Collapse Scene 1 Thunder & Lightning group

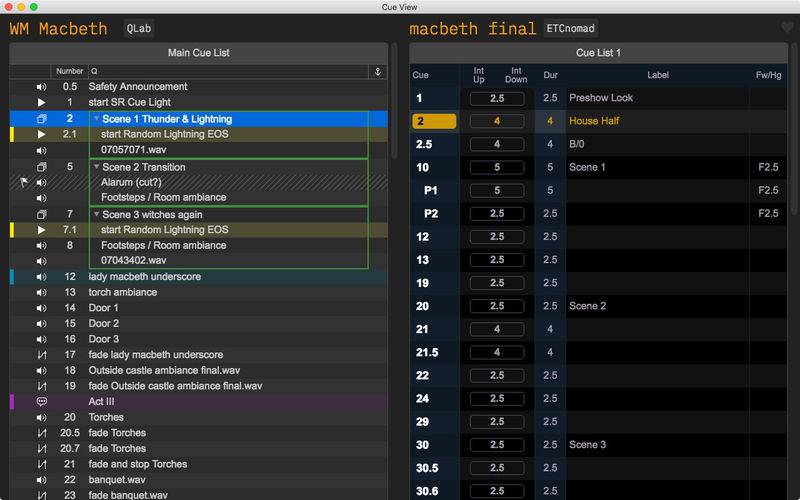point(96,119)
